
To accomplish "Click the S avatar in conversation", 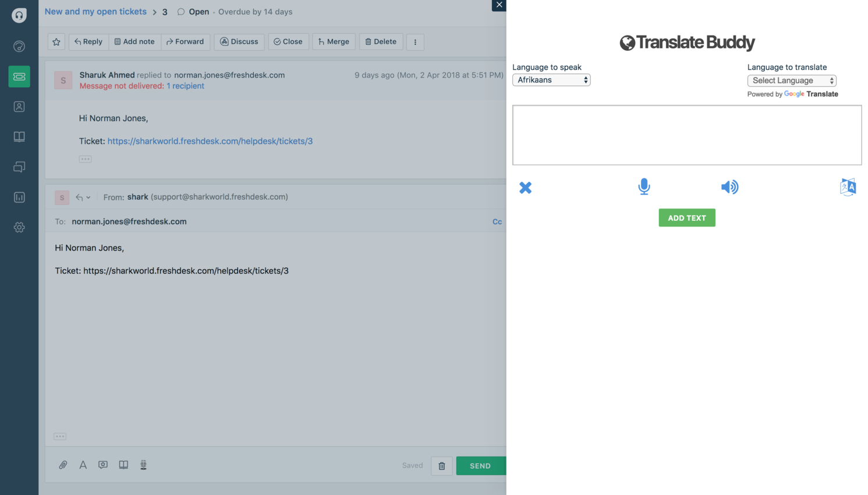I will pos(63,80).
